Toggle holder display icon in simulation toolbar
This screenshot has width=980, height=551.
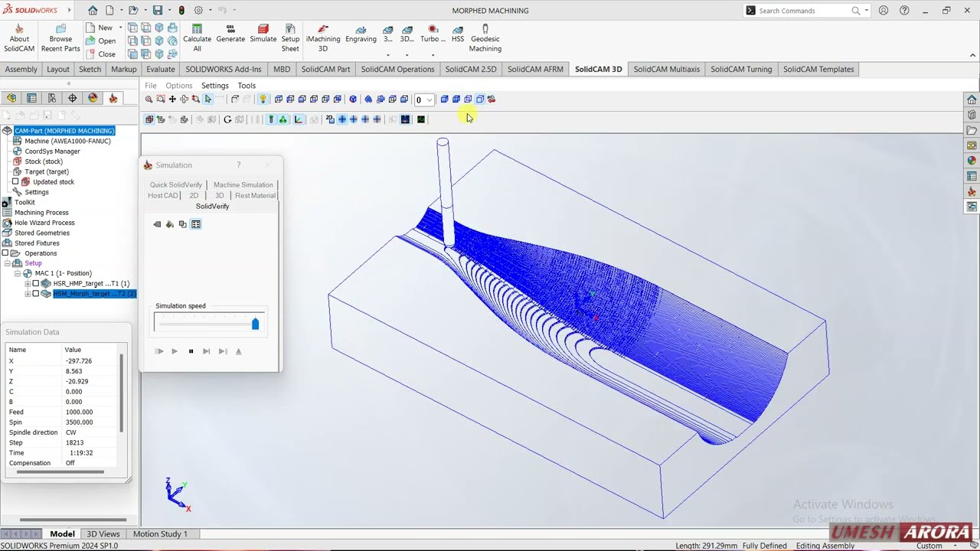click(283, 119)
